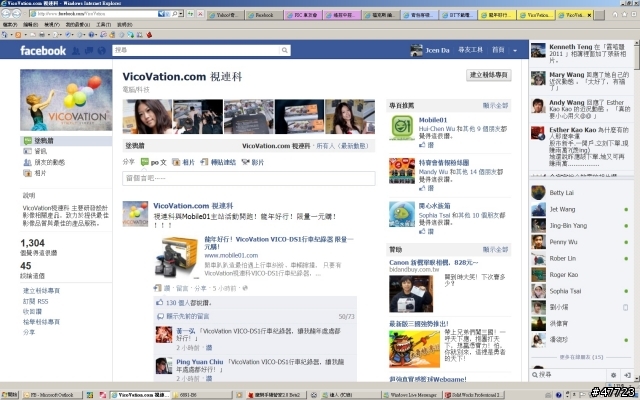Open the 說明 Help menu
This screenshot has height=400, width=640.
(x=124, y=24)
